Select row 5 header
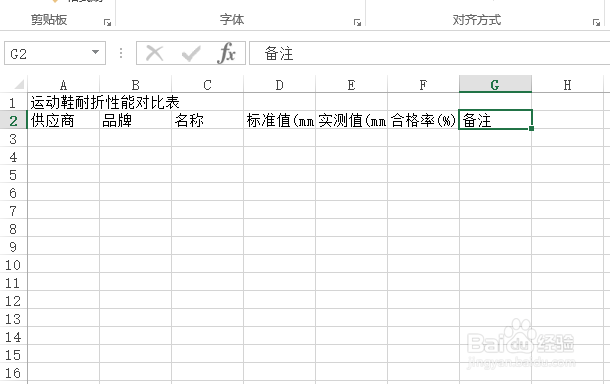610x384 pixels. coord(13,175)
